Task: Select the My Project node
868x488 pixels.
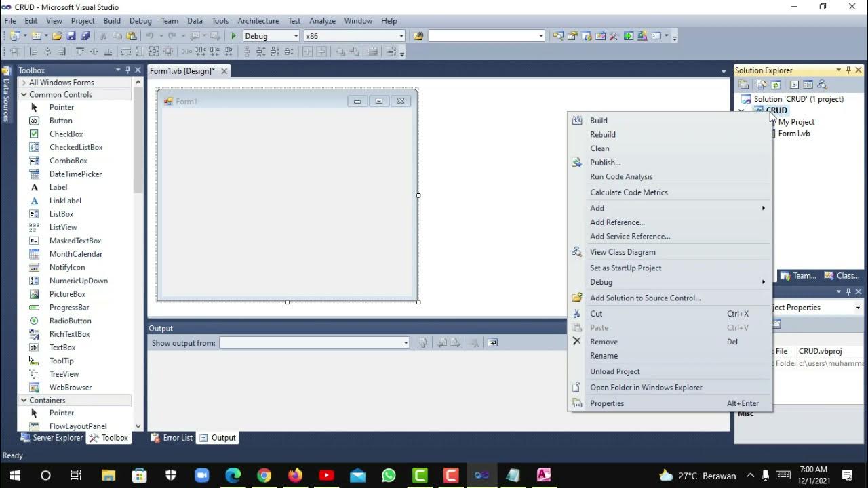Action: coord(797,122)
